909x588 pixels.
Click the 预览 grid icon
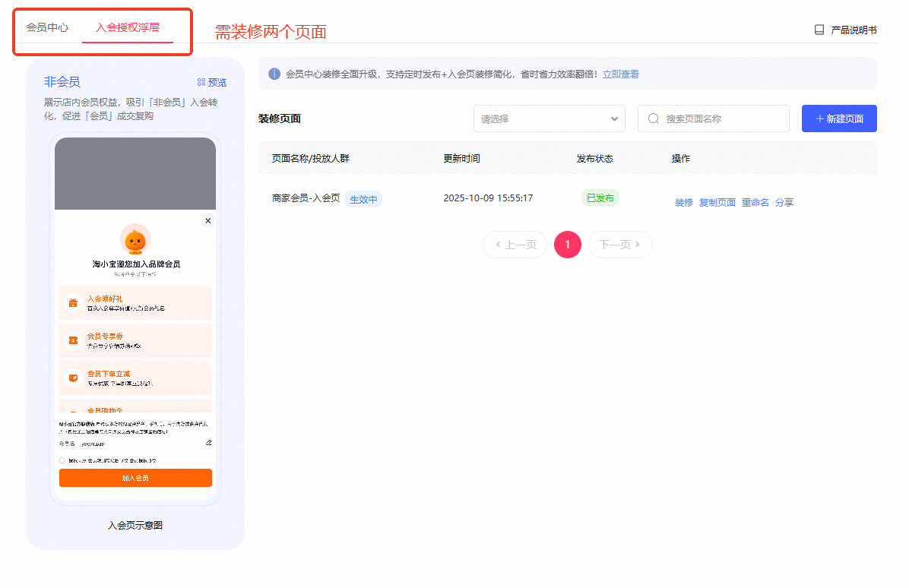[x=201, y=82]
